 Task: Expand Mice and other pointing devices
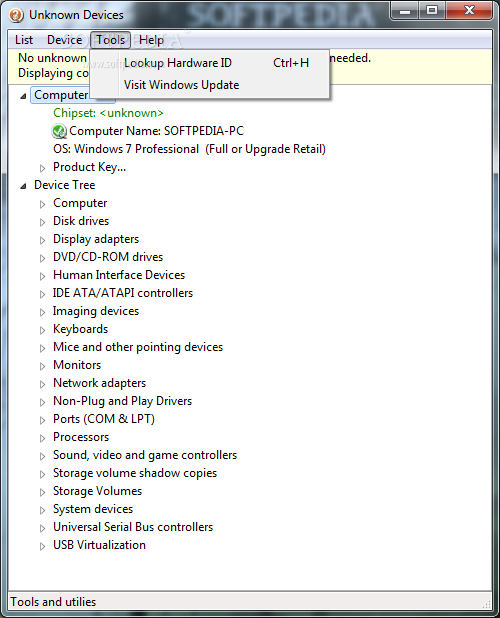43,348
